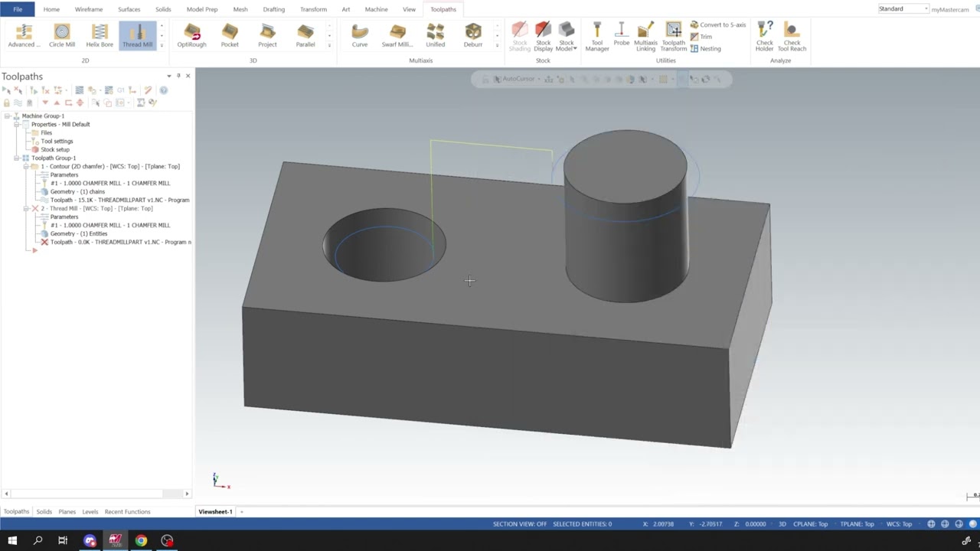Screen dimensions: 980x551
Task: Select the Circle Mill toolpath
Action: [x=62, y=36]
